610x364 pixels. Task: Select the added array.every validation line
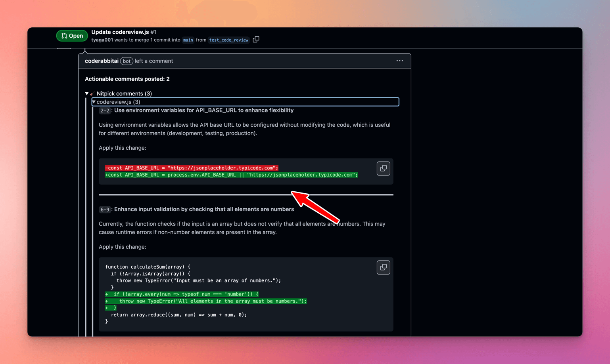[182, 294]
